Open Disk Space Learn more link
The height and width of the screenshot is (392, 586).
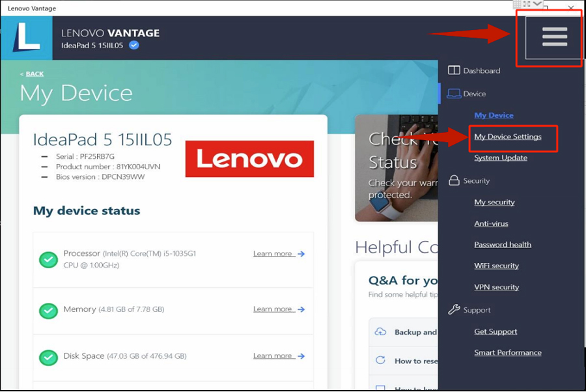tap(274, 356)
